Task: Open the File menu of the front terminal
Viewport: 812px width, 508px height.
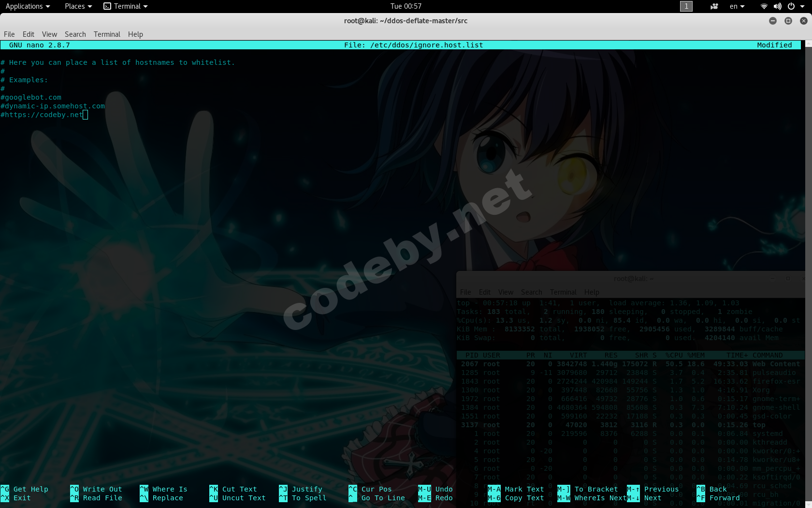Action: 9,34
